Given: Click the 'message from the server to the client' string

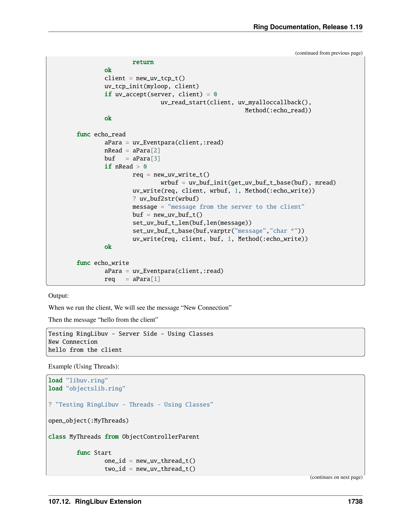Looking at the screenshot, I should tap(236, 207).
